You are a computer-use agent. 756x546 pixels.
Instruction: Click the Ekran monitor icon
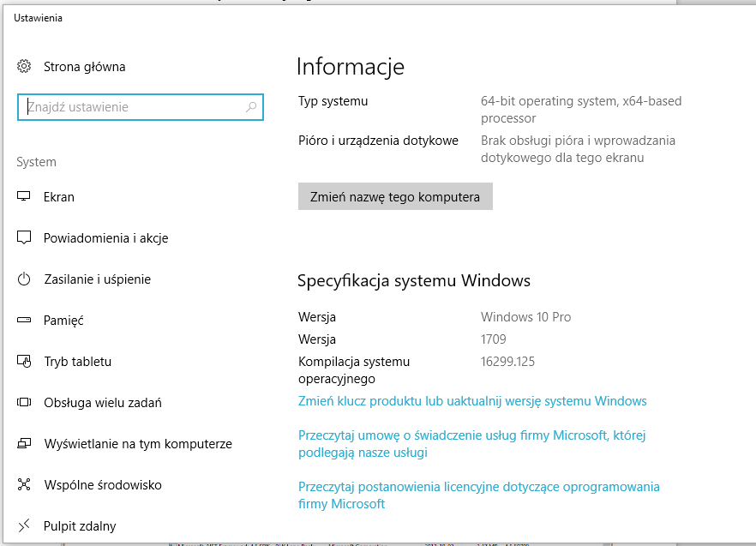point(25,197)
